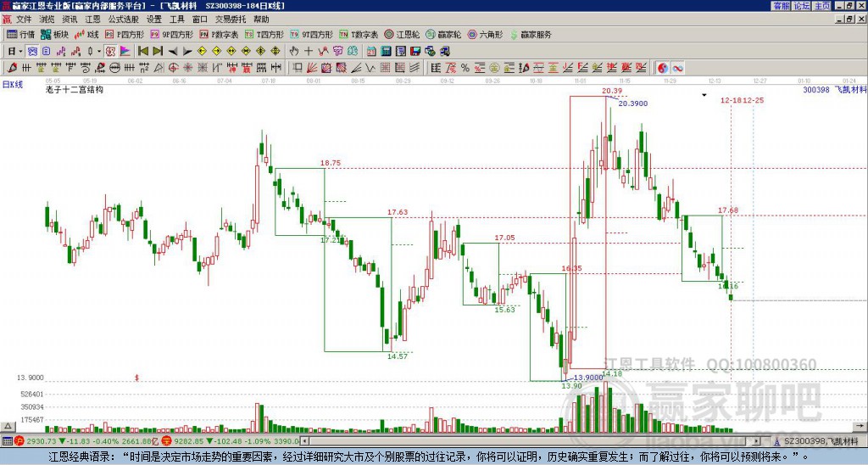868x465 pixels.
Task: Click the 300398 stock code label
Action: pyautogui.click(x=816, y=89)
